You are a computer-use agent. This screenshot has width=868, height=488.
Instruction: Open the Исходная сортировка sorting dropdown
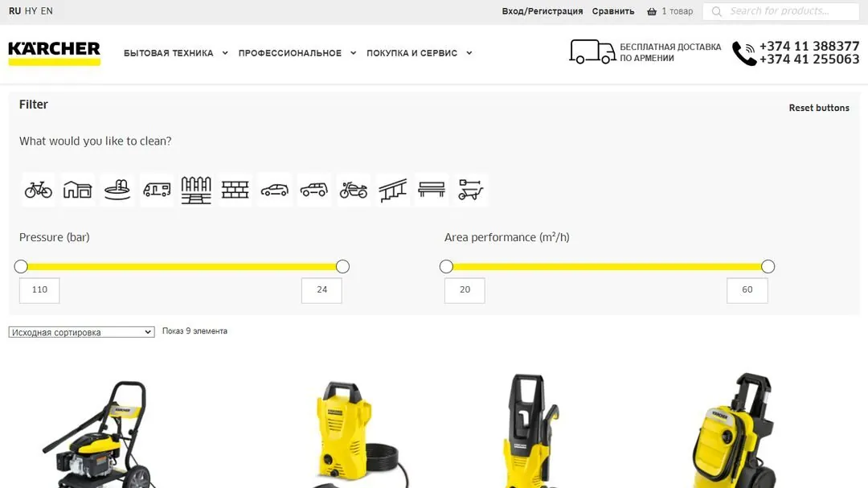coord(81,332)
